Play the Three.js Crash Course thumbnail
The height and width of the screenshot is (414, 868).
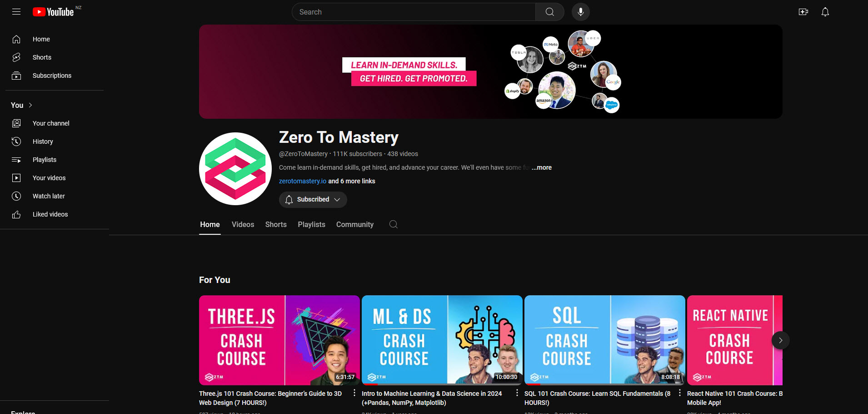[x=279, y=340]
